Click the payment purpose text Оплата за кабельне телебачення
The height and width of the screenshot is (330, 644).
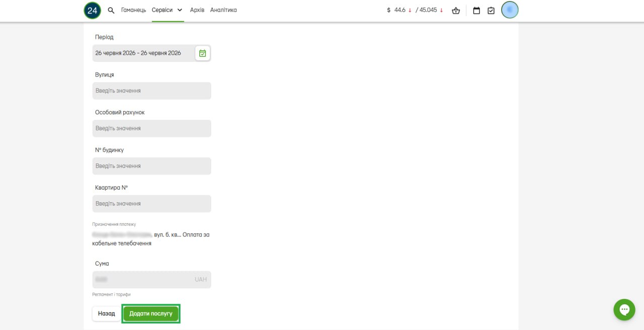(151, 239)
